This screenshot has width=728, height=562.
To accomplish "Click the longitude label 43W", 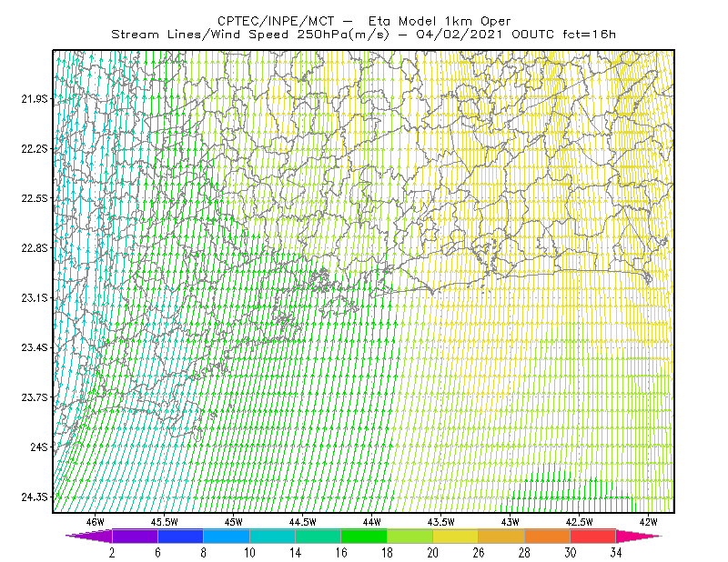I will coord(511,522).
